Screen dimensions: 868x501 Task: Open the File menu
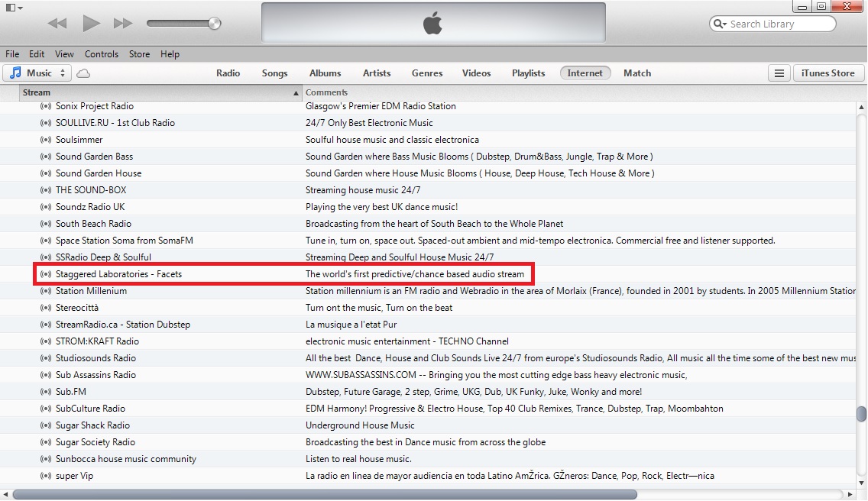coord(12,54)
